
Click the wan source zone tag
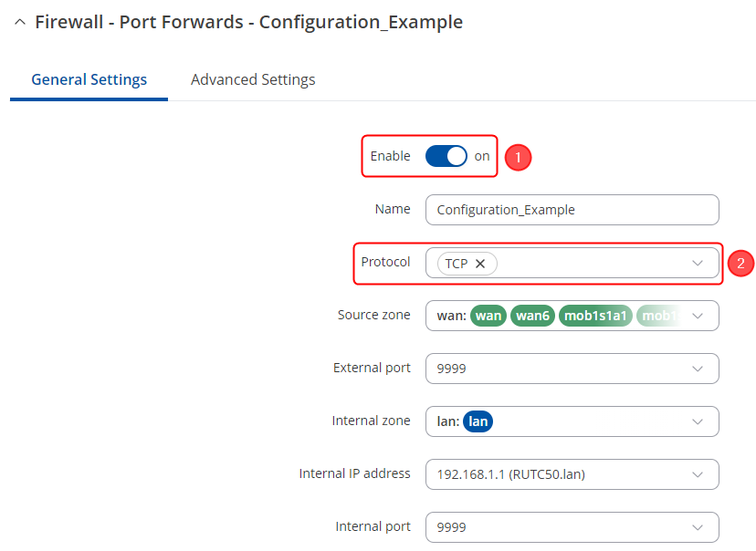click(x=489, y=317)
